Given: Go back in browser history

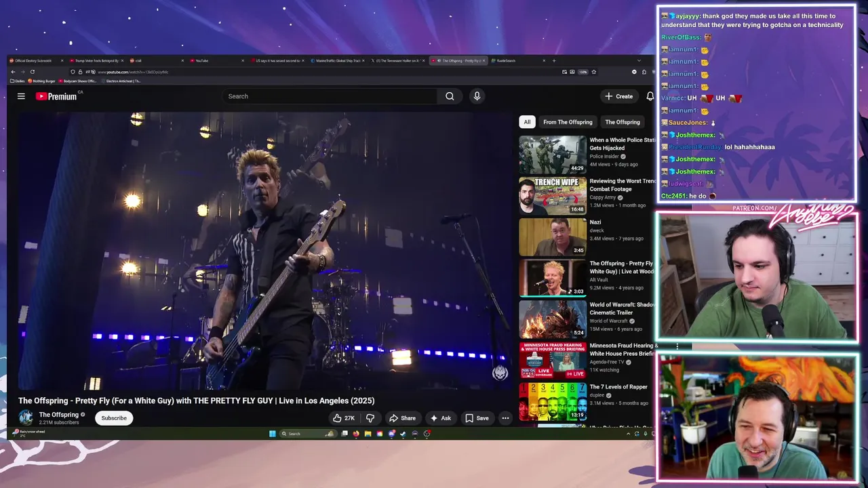Looking at the screenshot, I should click(13, 72).
